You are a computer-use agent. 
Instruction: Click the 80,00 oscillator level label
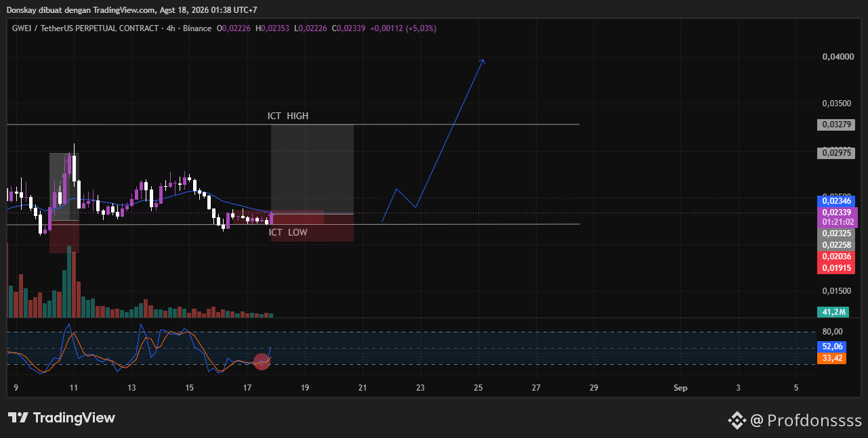tap(832, 332)
